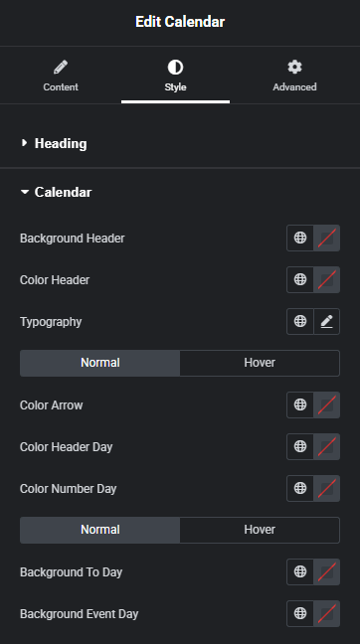Open the Advanced tab
The height and width of the screenshot is (644, 360).
(294, 76)
